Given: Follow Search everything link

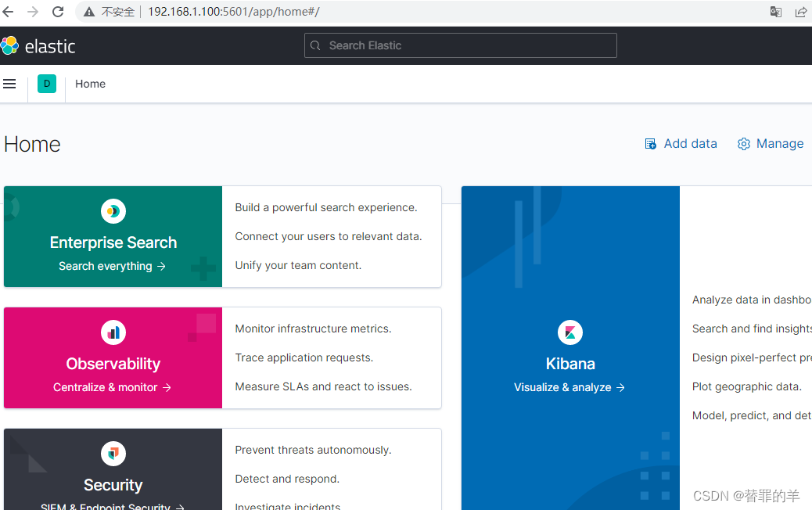Looking at the screenshot, I should [x=112, y=266].
